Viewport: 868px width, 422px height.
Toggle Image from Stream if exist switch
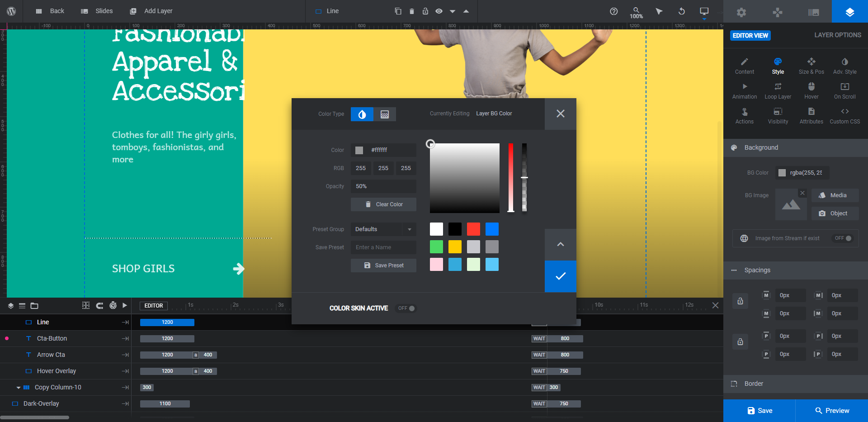[x=843, y=238]
